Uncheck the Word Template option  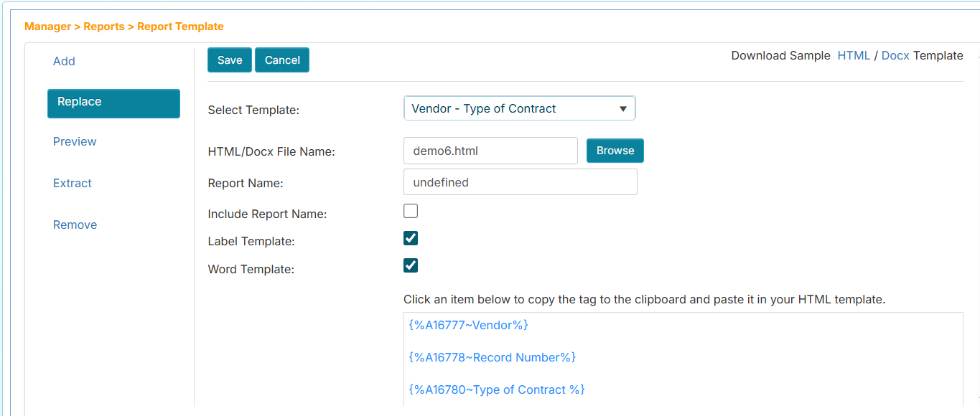click(x=410, y=265)
